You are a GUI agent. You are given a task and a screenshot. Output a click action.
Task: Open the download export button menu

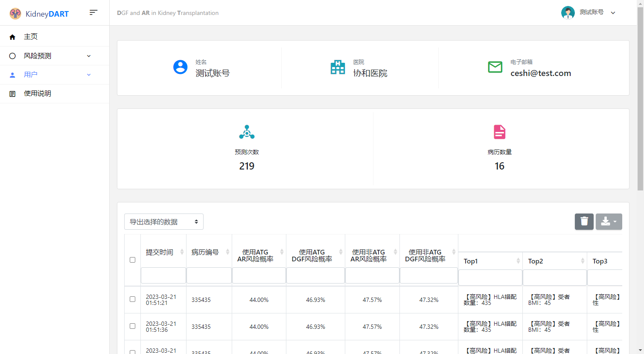pos(609,222)
